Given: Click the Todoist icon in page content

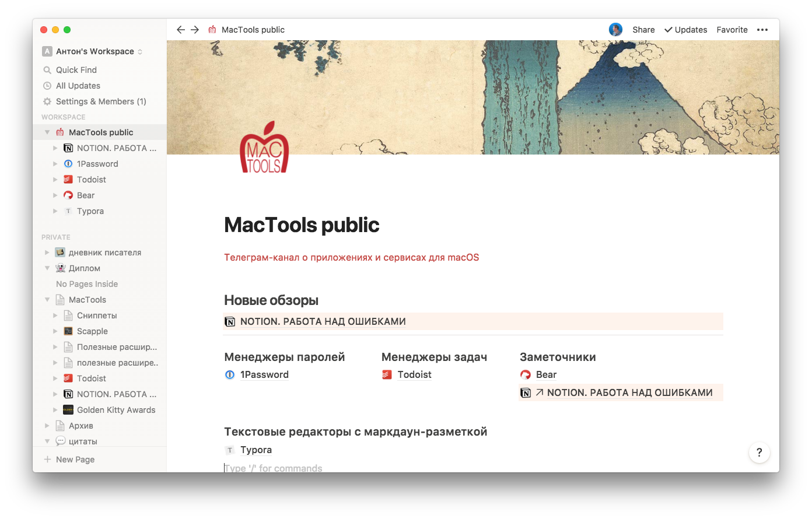Looking at the screenshot, I should pyautogui.click(x=387, y=374).
